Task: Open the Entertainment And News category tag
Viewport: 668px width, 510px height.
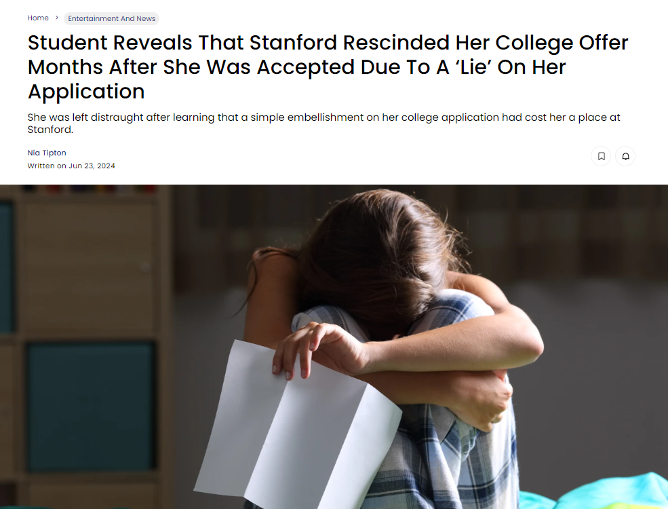Action: pyautogui.click(x=112, y=18)
